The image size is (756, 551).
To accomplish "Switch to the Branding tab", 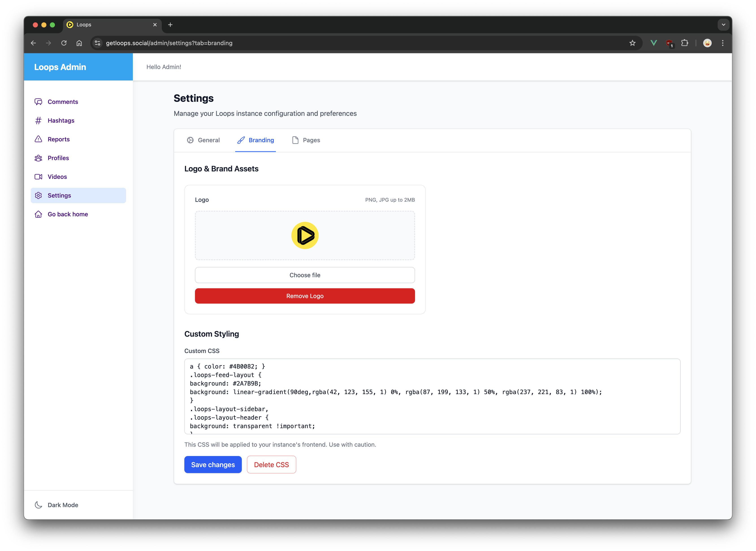I will tap(255, 140).
